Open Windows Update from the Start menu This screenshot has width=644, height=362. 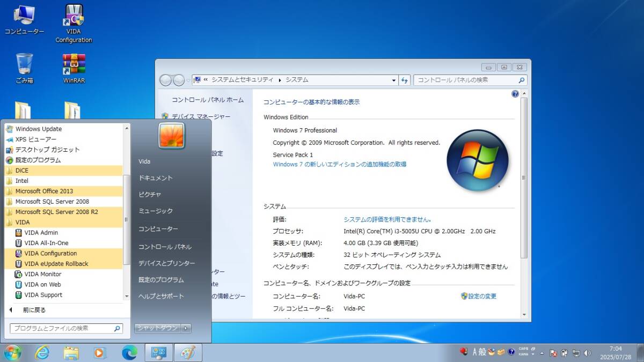pyautogui.click(x=64, y=129)
